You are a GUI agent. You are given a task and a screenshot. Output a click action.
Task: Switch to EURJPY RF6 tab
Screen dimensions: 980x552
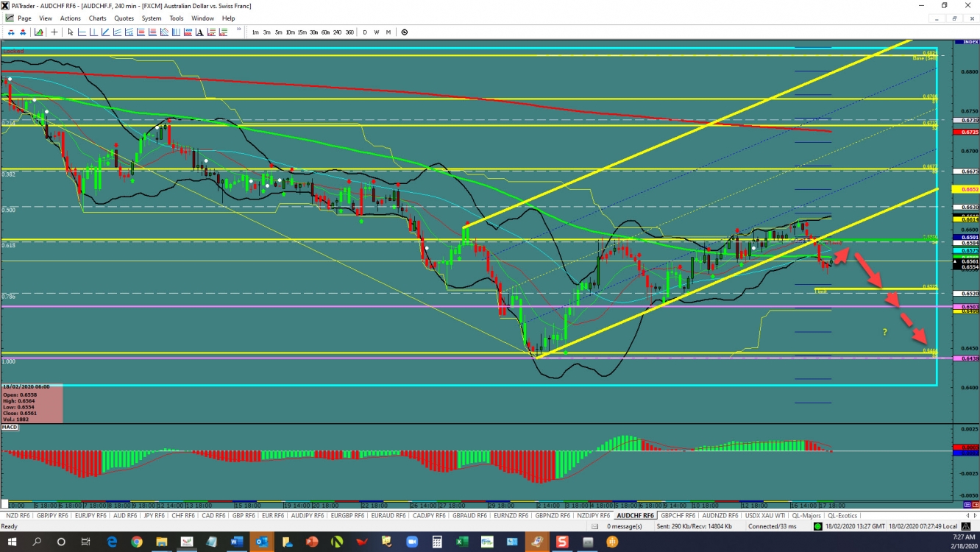tap(91, 515)
